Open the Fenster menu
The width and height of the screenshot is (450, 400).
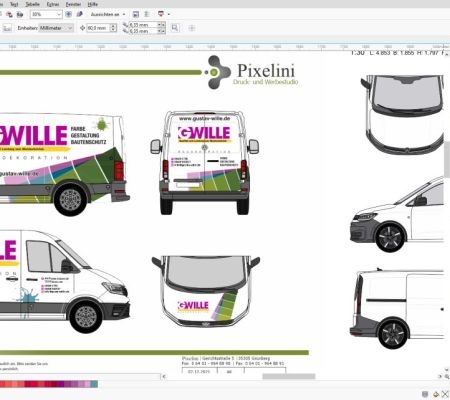click(73, 4)
